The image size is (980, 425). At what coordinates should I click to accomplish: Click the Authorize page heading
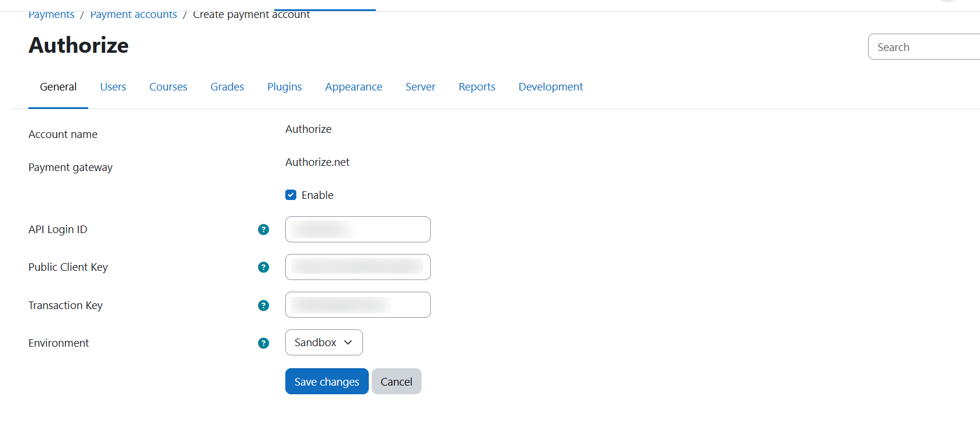click(79, 45)
